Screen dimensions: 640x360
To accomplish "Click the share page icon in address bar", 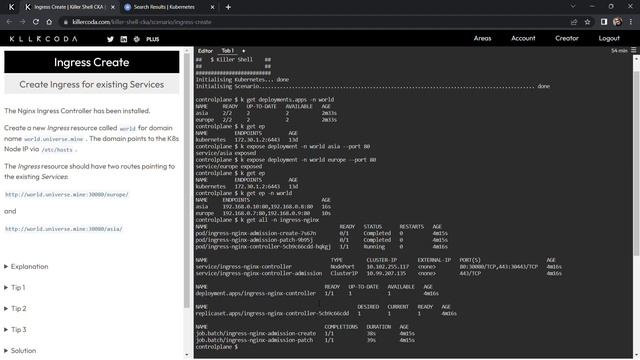I will pos(574,22).
